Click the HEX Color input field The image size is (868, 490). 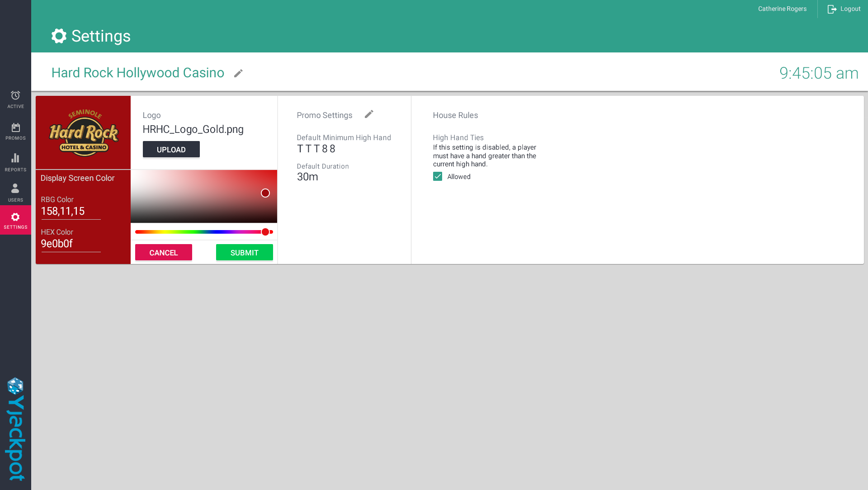(71, 244)
